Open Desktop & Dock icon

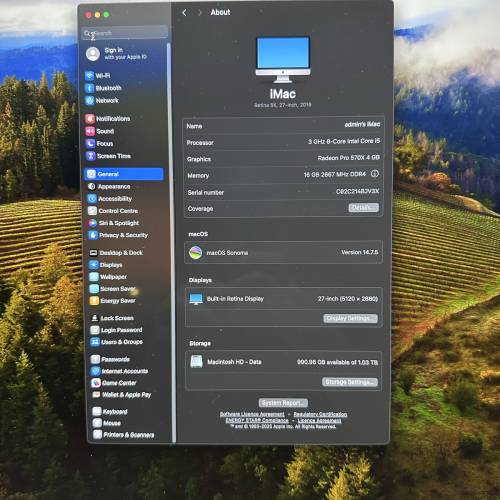[x=94, y=253]
